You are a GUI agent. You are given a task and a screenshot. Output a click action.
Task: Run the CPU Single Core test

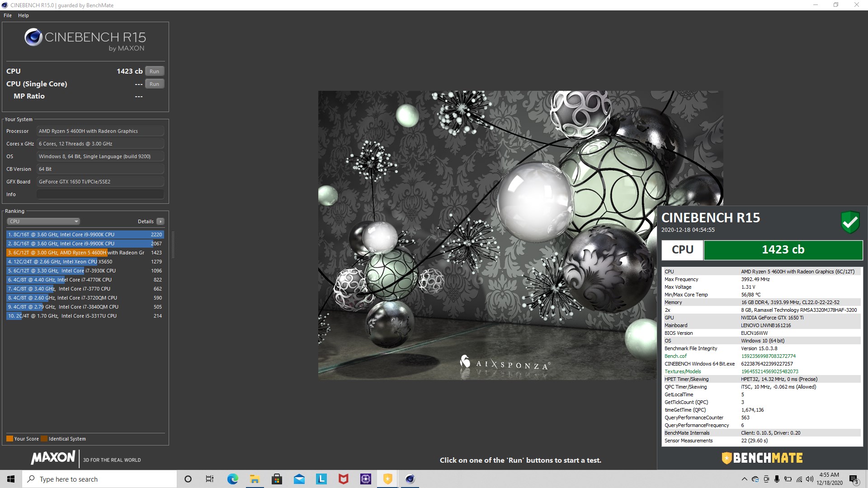tap(155, 84)
